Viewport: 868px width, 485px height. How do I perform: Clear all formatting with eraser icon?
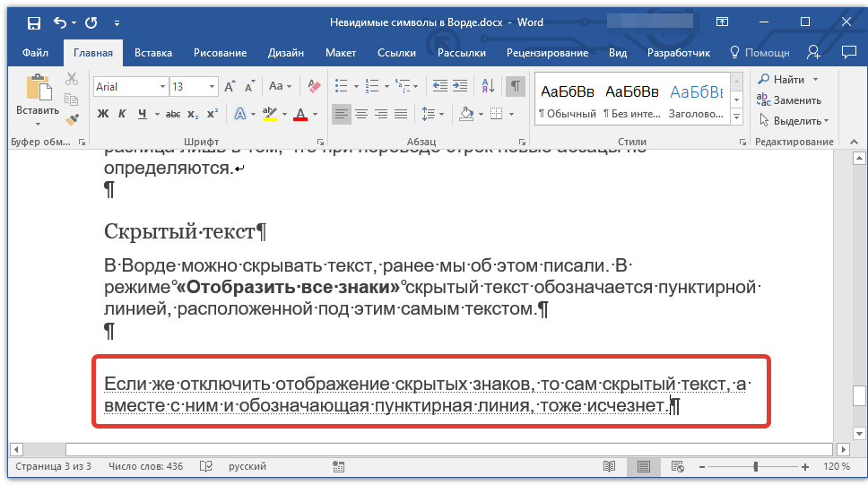coord(314,86)
